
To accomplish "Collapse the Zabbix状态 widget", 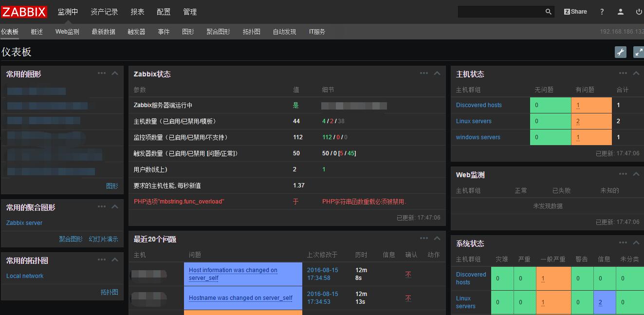I will pos(437,73).
